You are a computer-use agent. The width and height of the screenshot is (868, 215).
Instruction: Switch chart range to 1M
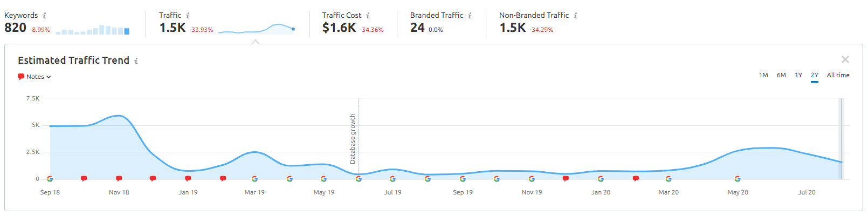[763, 75]
